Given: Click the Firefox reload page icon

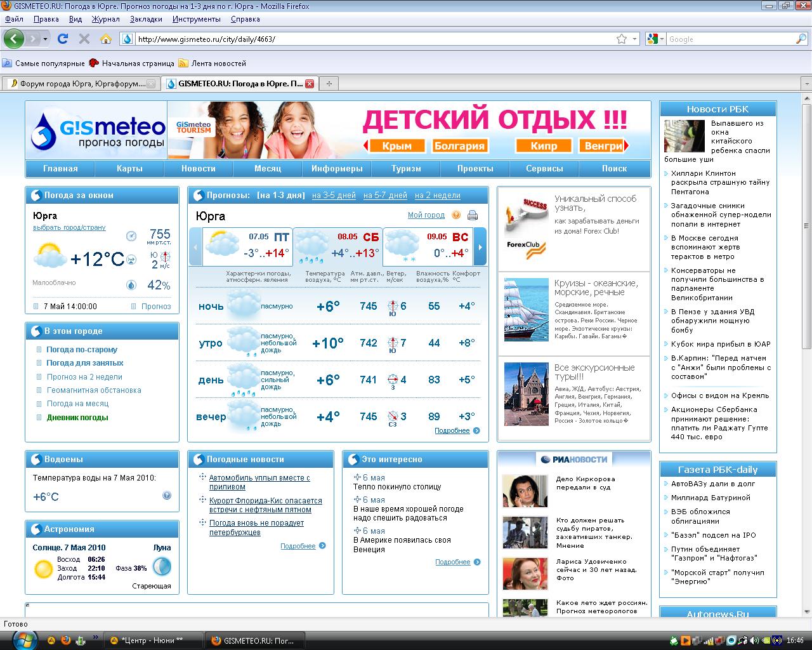Looking at the screenshot, I should [62, 39].
